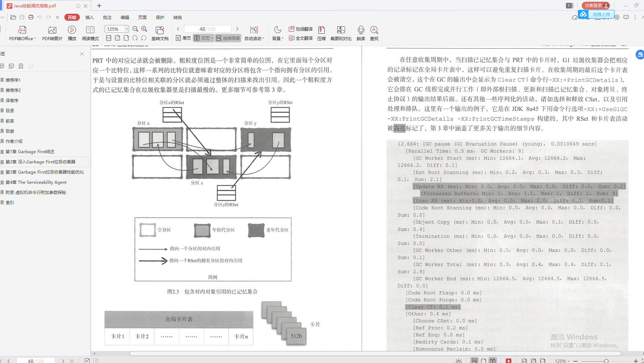
Task: Click the zoom slider handle in status bar
Action: tap(606, 361)
